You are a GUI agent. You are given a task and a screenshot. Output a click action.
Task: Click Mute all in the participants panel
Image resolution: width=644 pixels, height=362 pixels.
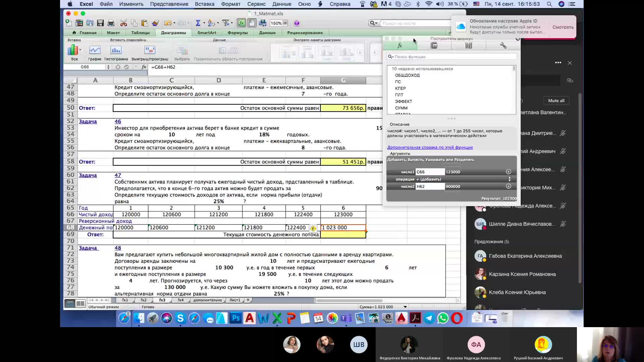tap(556, 101)
